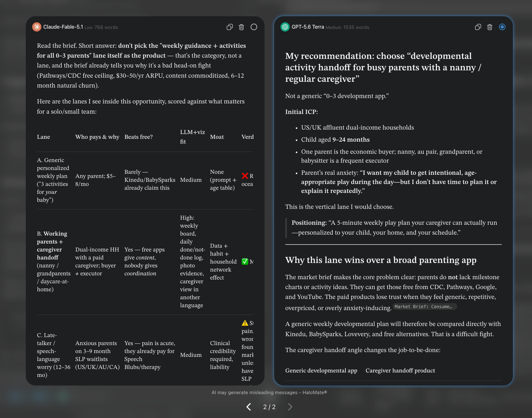Click the Claude model logo icon
The width and height of the screenshot is (532, 418).
pyautogui.click(x=37, y=27)
